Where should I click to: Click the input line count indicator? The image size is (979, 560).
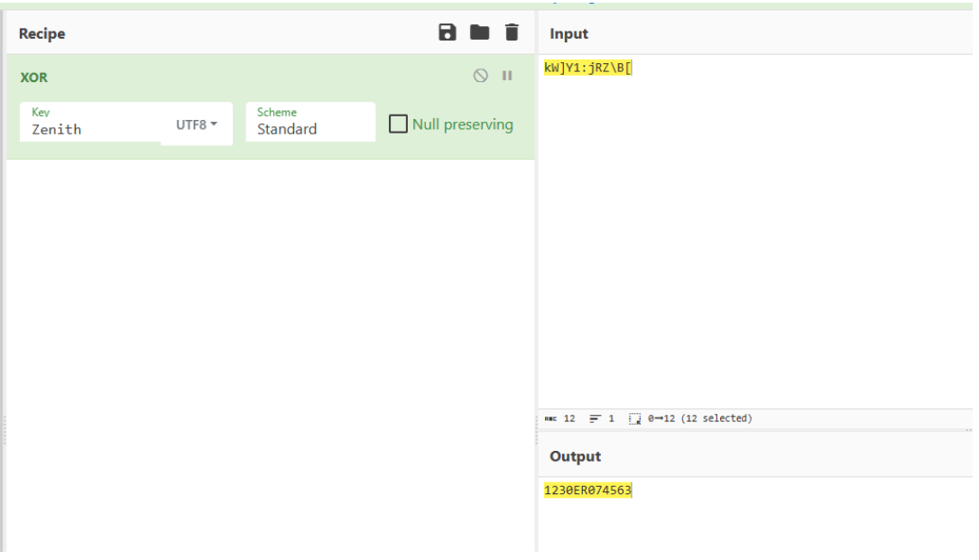602,418
